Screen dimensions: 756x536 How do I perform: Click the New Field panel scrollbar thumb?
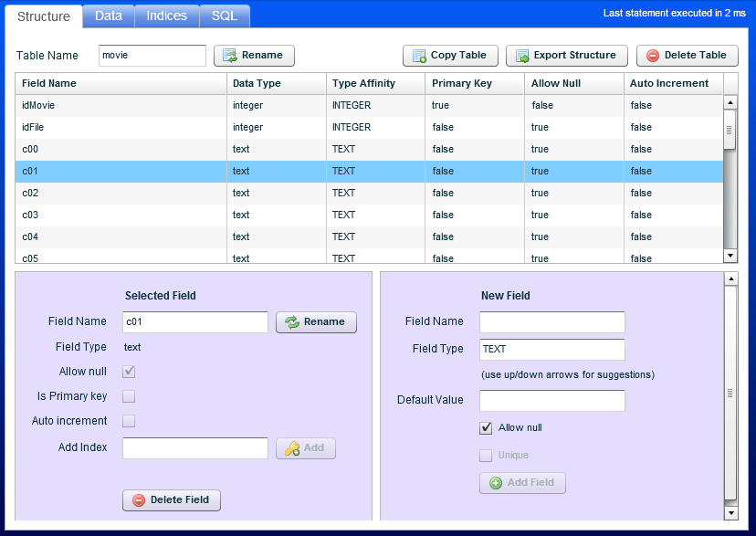(731, 394)
